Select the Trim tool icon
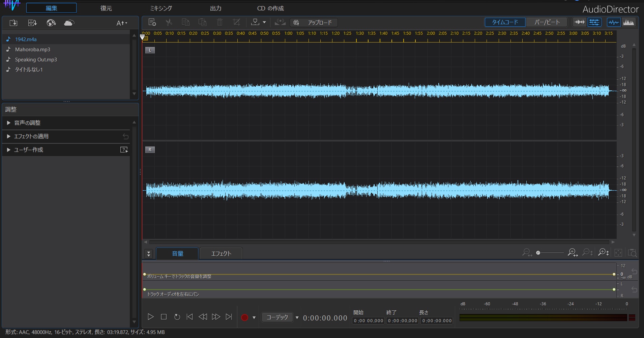The image size is (644, 338). pos(236,22)
